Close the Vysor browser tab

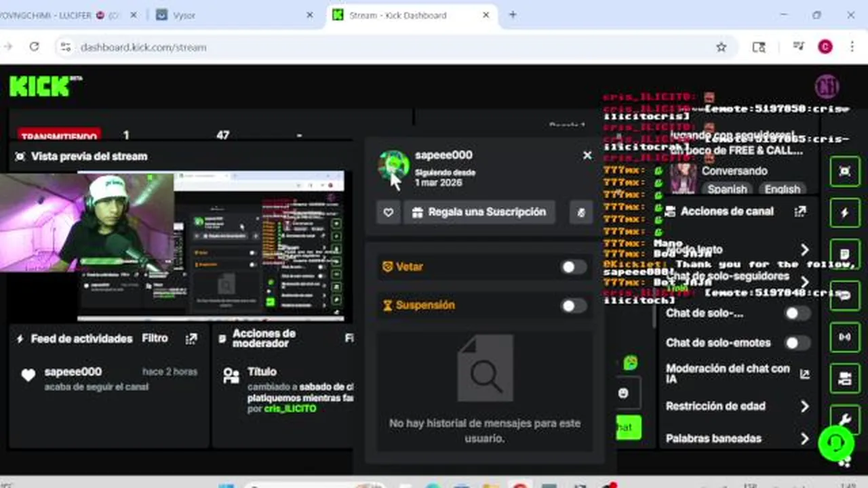pyautogui.click(x=310, y=15)
